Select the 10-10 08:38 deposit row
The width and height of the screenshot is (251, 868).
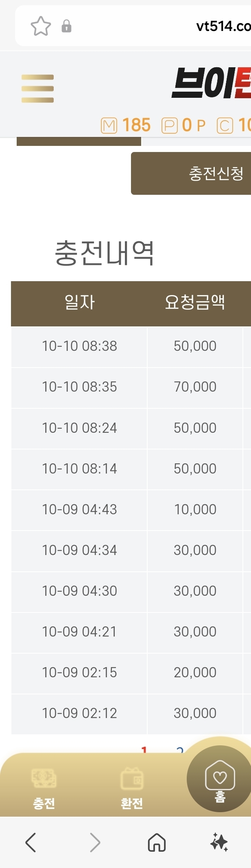(79, 346)
